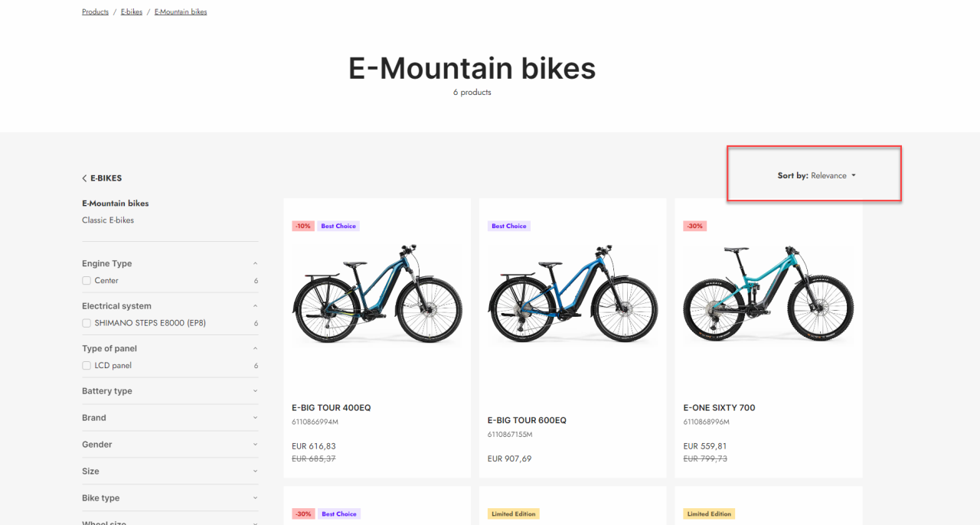Open the E-bikes breadcrumb link
Viewport: 980px width, 525px height.
point(132,12)
